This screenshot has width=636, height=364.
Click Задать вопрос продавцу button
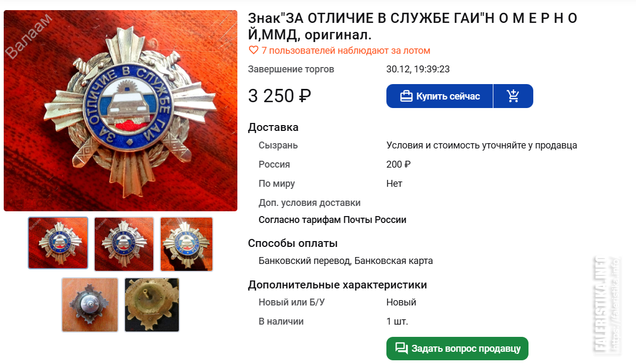457,349
